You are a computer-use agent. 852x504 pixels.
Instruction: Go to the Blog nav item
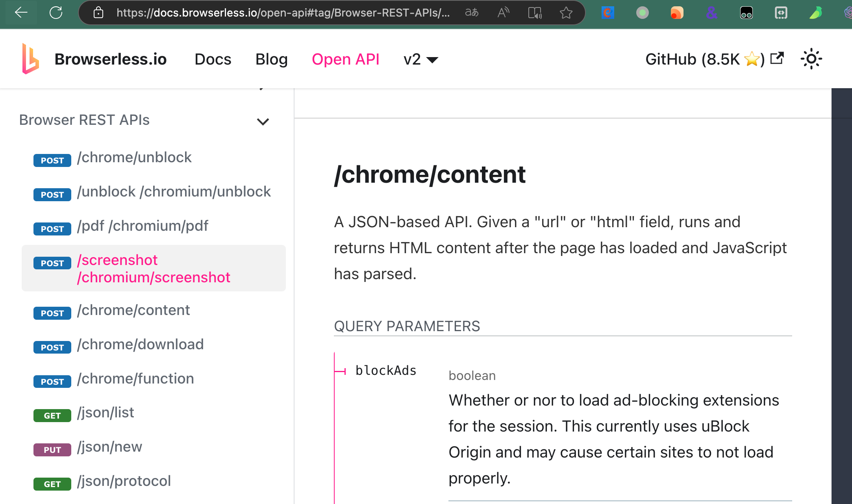point(271,59)
